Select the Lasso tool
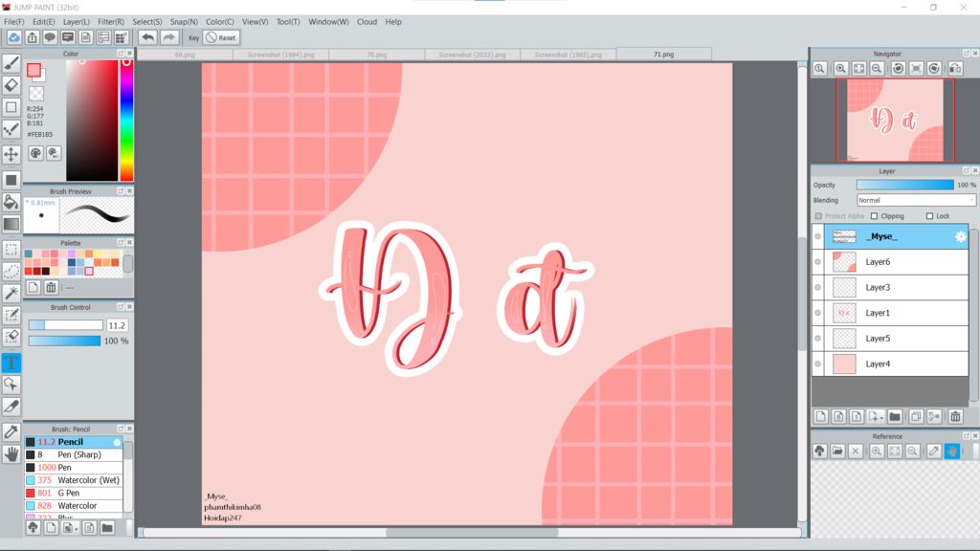980x551 pixels. [x=11, y=271]
